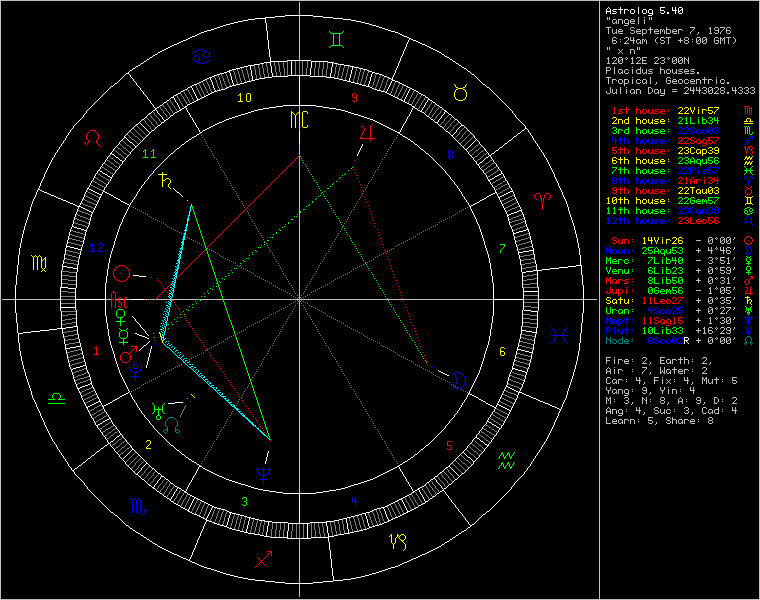This screenshot has height=600, width=760.
Task: Select the yellow house number 10
Action: 244,98
